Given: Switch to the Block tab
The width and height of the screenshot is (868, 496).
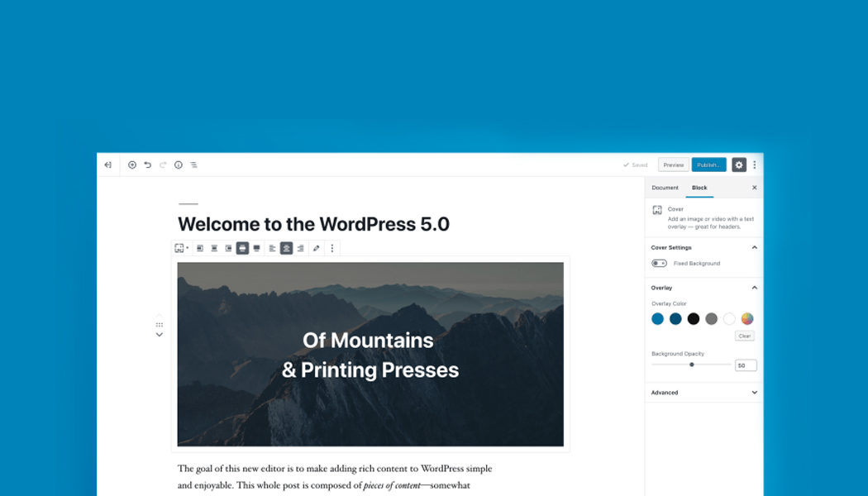Looking at the screenshot, I should point(699,188).
